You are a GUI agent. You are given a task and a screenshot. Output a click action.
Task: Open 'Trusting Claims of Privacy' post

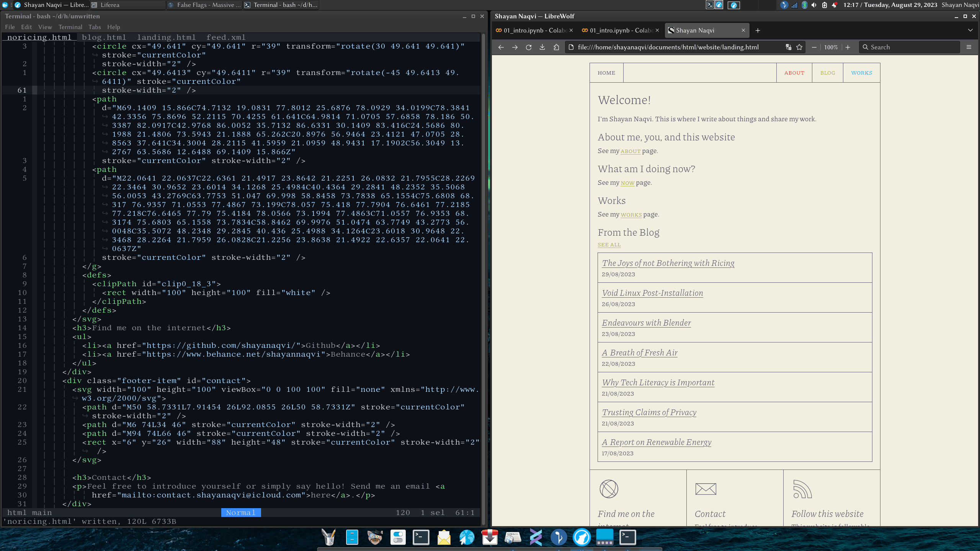click(x=649, y=412)
